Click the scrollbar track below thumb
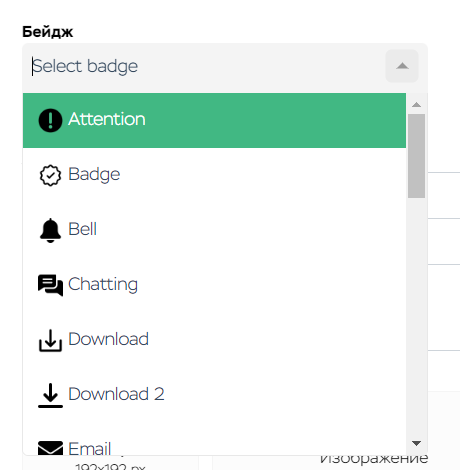 [416, 317]
